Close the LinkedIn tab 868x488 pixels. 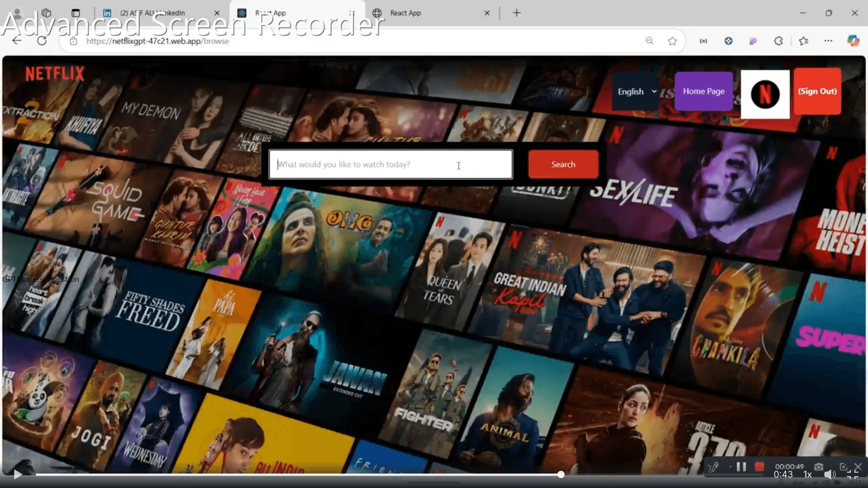(217, 13)
